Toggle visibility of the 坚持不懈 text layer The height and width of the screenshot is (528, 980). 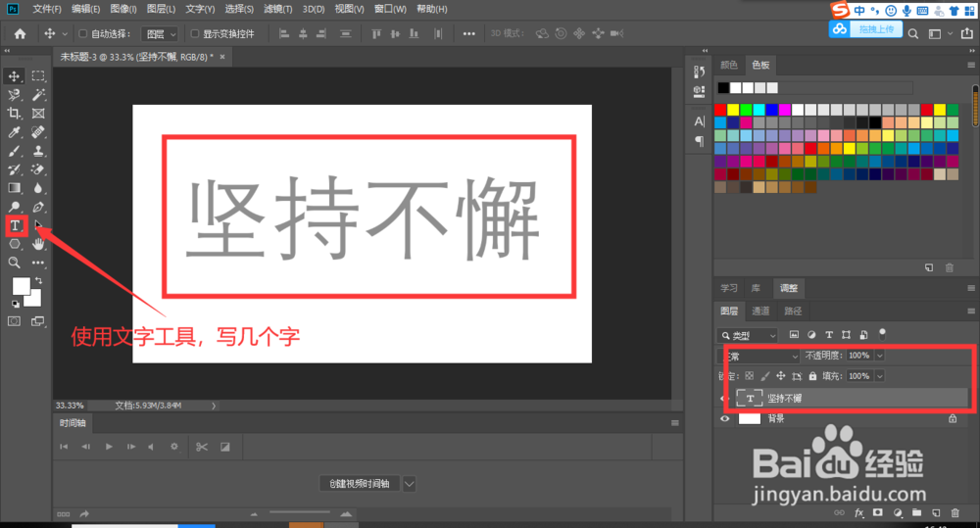click(x=724, y=398)
